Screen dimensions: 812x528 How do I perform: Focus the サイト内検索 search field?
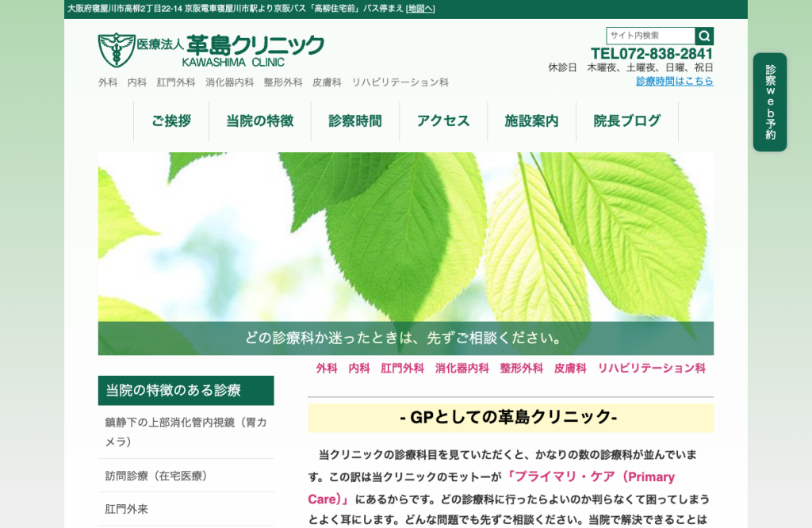pos(650,36)
